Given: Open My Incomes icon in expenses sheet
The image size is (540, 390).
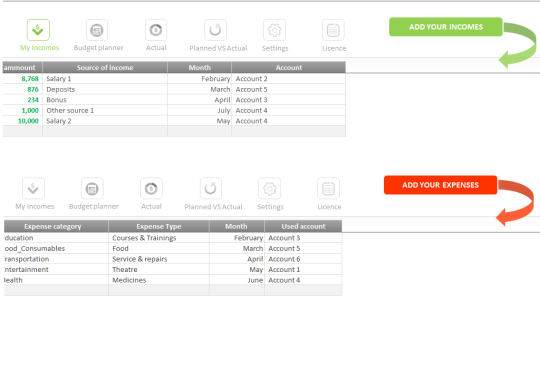Looking at the screenshot, I should pyautogui.click(x=33, y=188).
